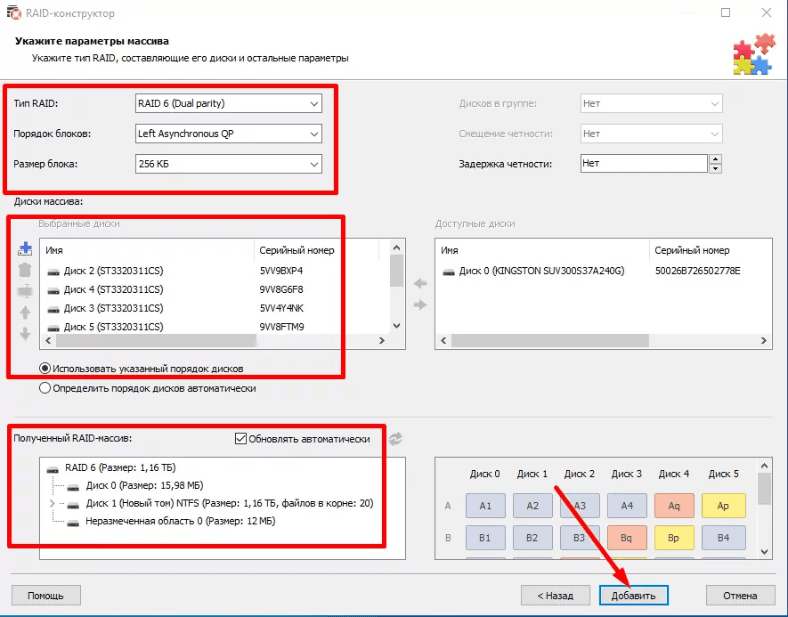Select 'Диск 3 (ST3320311CS)' in selected disks

(112, 307)
